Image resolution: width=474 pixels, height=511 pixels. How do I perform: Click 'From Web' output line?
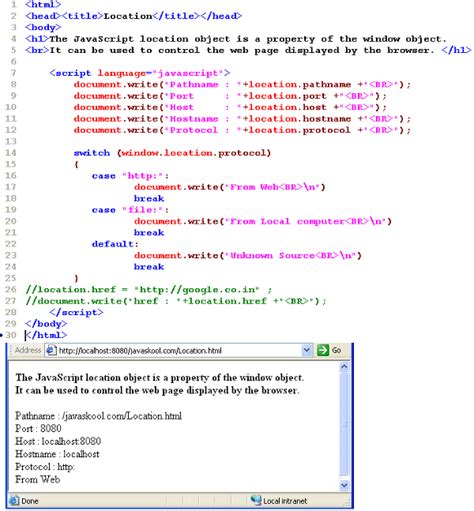tap(38, 479)
